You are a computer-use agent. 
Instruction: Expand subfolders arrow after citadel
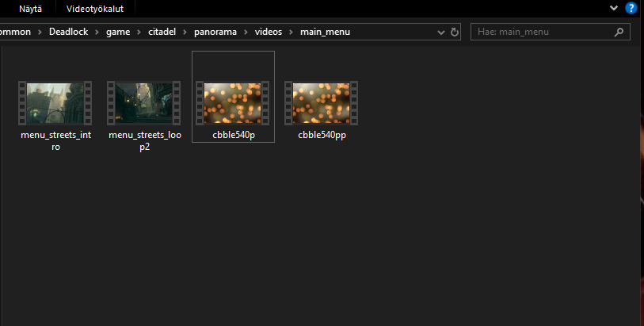pos(185,32)
